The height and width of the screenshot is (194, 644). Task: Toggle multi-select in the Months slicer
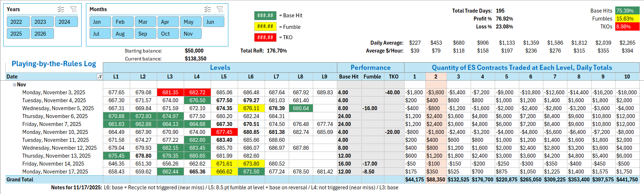point(208,9)
